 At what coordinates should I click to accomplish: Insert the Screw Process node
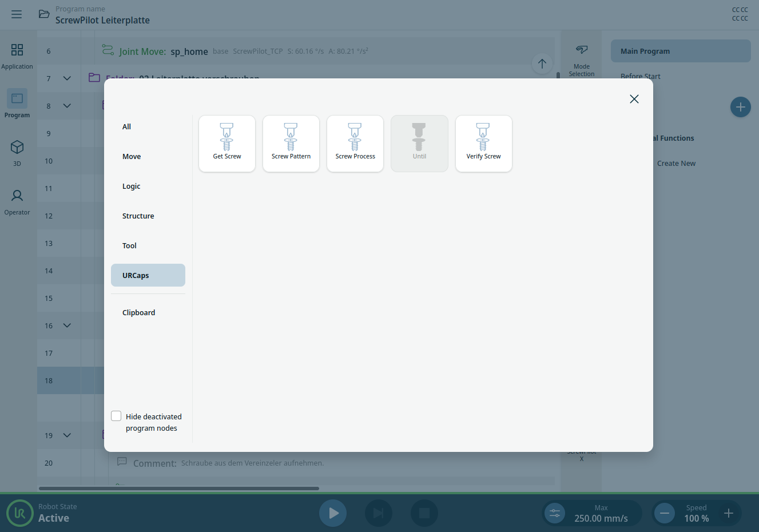pos(355,144)
